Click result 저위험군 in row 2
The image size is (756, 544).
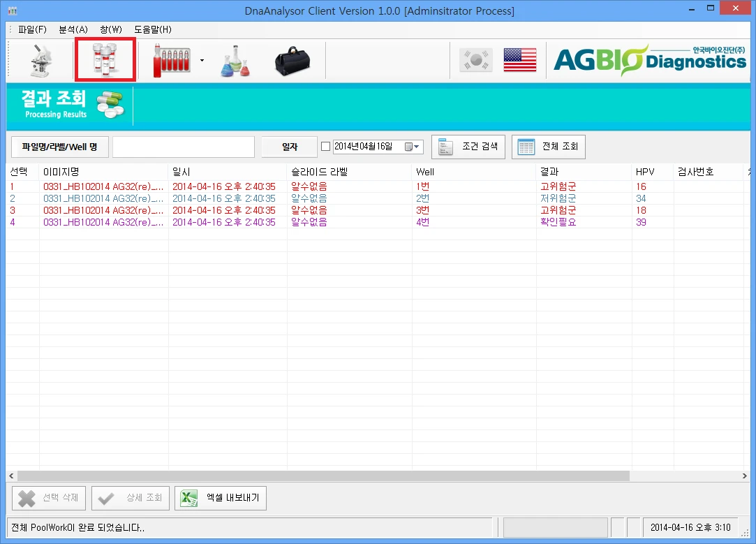coord(558,199)
